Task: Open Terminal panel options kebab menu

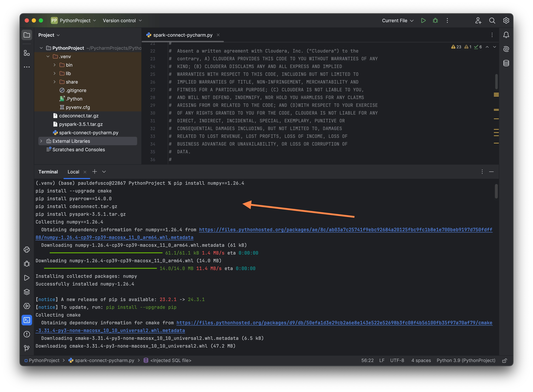Action: pos(482,172)
